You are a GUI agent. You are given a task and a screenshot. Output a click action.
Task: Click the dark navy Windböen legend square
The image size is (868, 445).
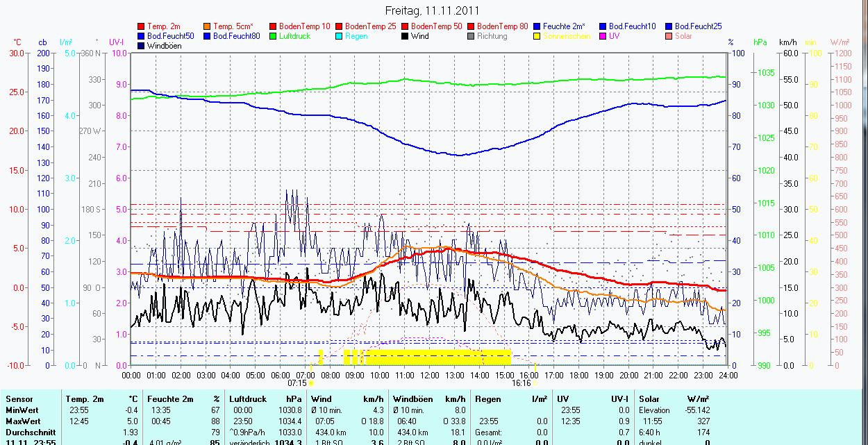(142, 46)
